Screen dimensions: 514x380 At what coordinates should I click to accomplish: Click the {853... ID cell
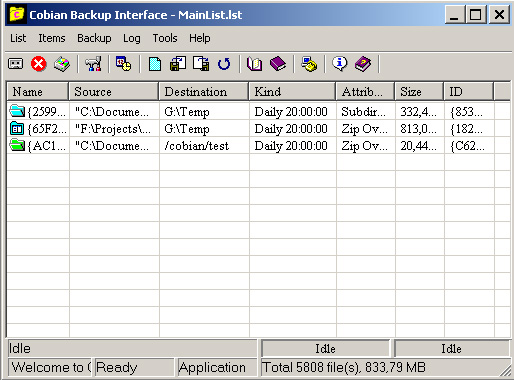click(466, 112)
